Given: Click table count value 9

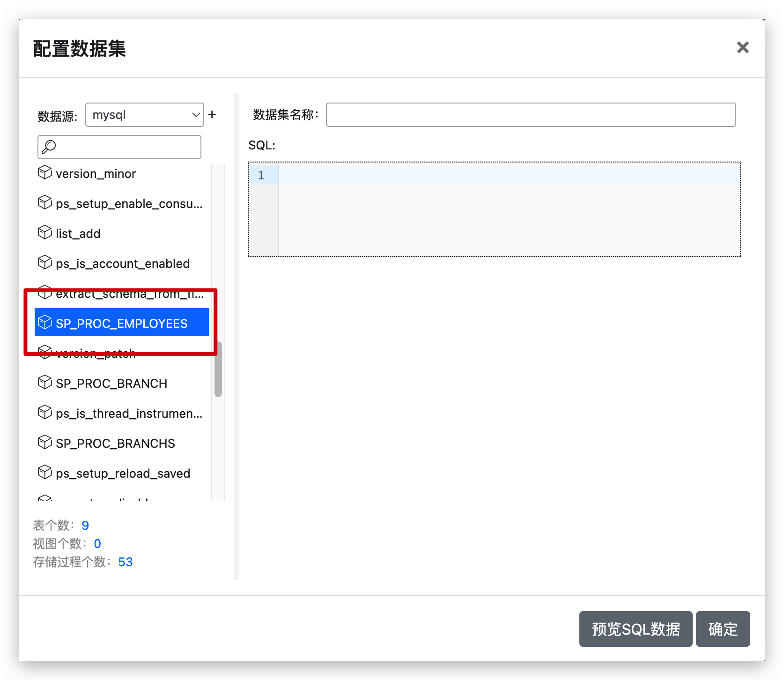Looking at the screenshot, I should point(85,525).
